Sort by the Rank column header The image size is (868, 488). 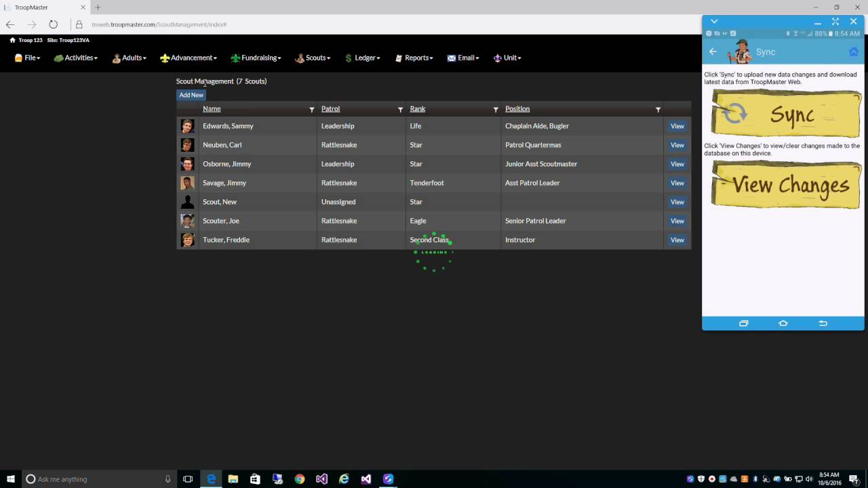pos(418,109)
